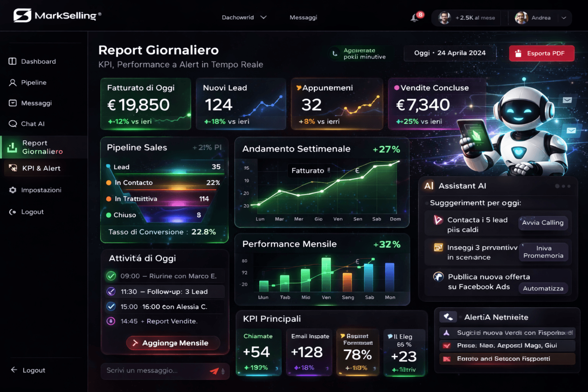The height and width of the screenshot is (392, 588).
Task: Open the Messaggi top menu
Action: click(303, 17)
